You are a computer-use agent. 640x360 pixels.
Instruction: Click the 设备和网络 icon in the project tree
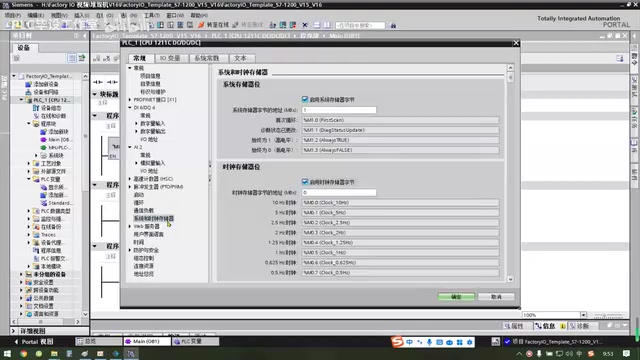coord(28,92)
